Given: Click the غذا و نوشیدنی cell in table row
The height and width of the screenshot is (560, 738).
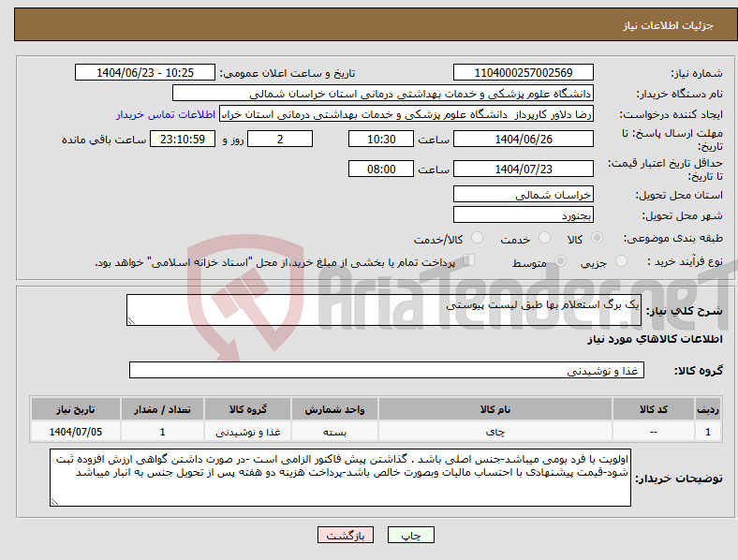Looking at the screenshot, I should (247, 432).
